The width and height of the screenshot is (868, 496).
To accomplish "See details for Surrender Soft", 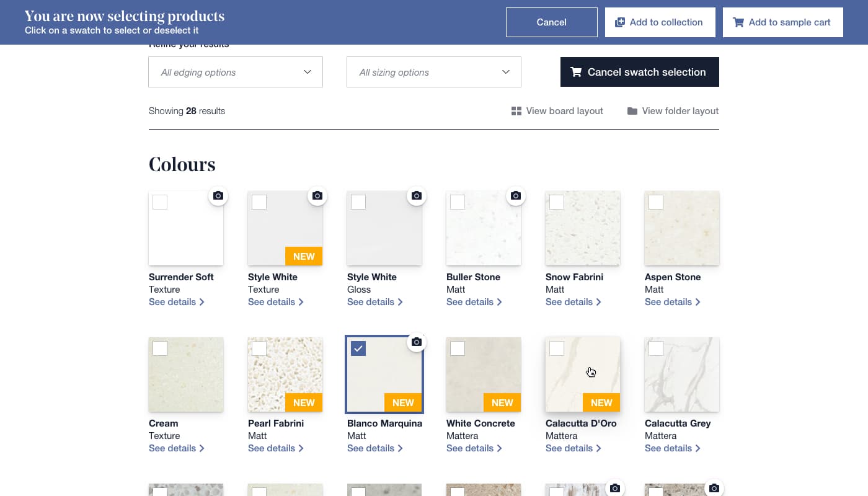I will [177, 302].
